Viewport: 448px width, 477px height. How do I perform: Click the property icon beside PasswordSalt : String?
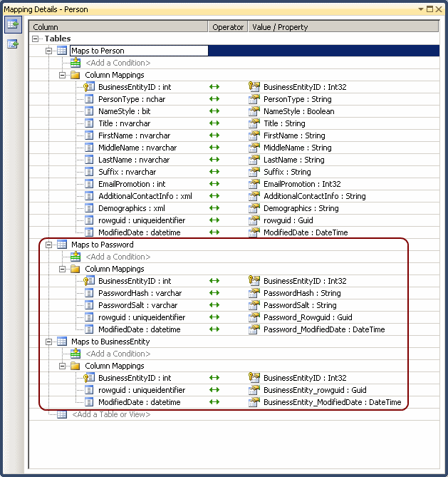254,305
